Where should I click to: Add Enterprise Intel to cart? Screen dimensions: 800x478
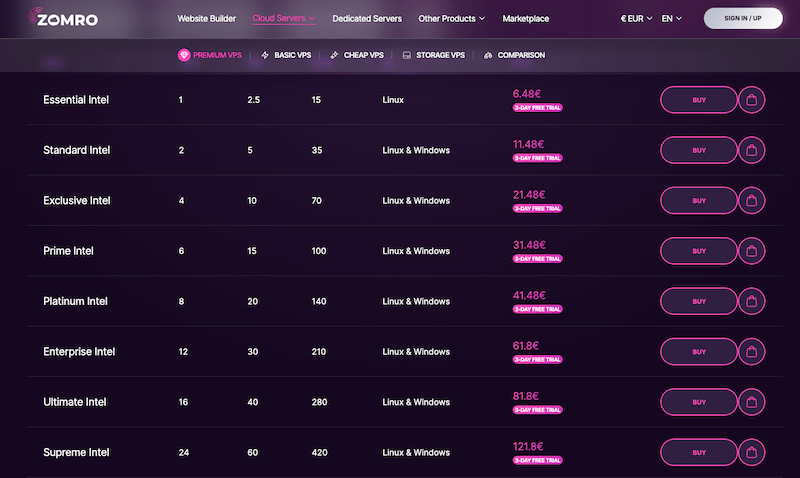[752, 352]
